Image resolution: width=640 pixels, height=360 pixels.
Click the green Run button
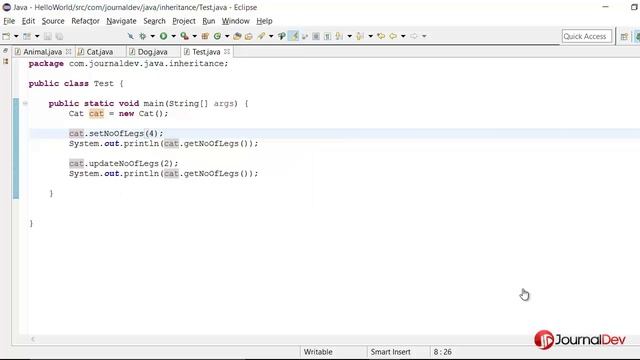tap(163, 36)
